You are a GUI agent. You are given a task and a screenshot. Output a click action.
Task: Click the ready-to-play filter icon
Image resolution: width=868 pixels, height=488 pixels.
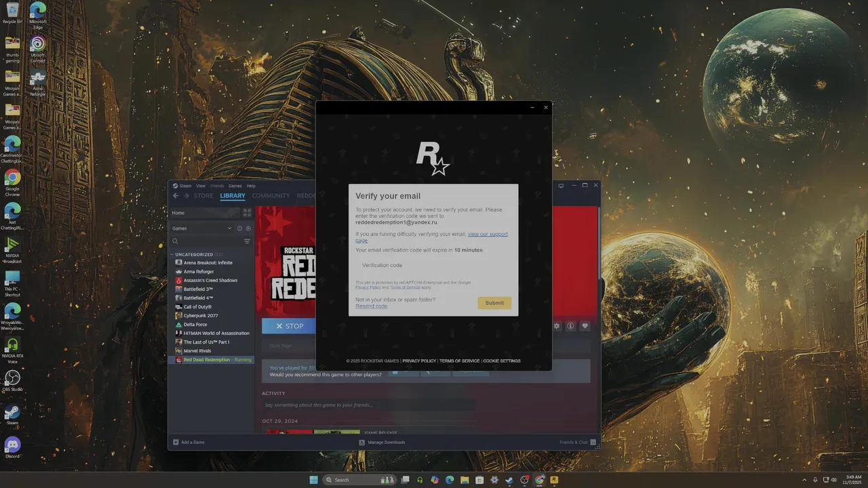pyautogui.click(x=248, y=228)
